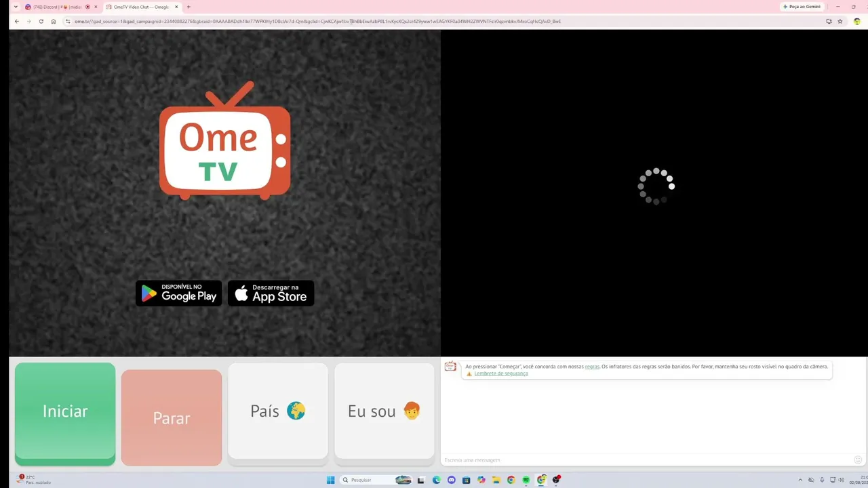This screenshot has height=488, width=868.
Task: Open Task View from the taskbar
Action: pyautogui.click(x=421, y=480)
